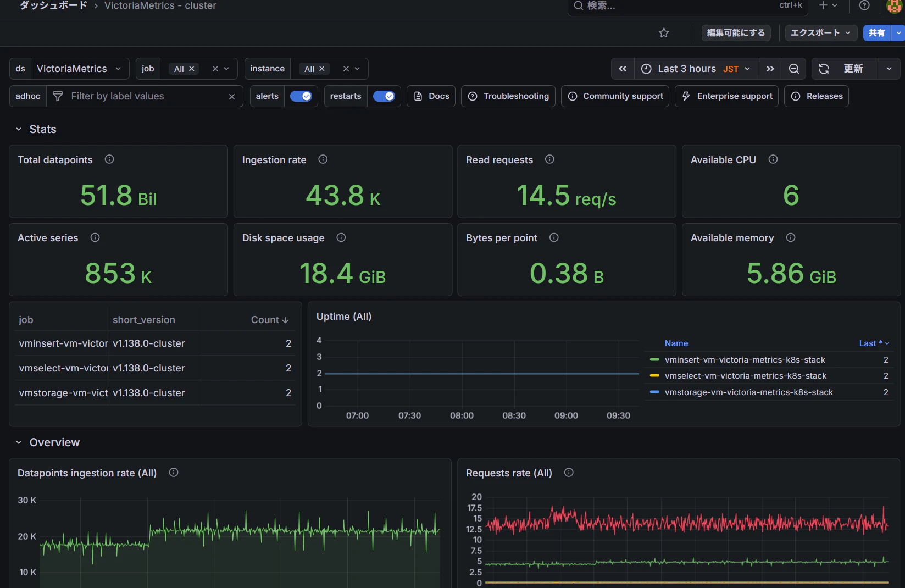Shift time range forward

tap(770, 69)
